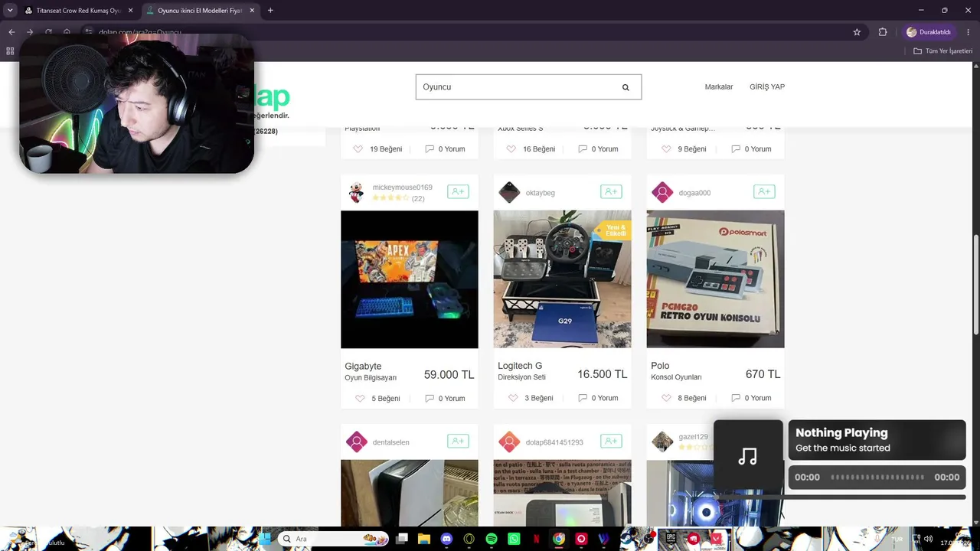Click the Konsol Oyunları category text
Image resolution: width=980 pixels, height=551 pixels.
tap(676, 377)
